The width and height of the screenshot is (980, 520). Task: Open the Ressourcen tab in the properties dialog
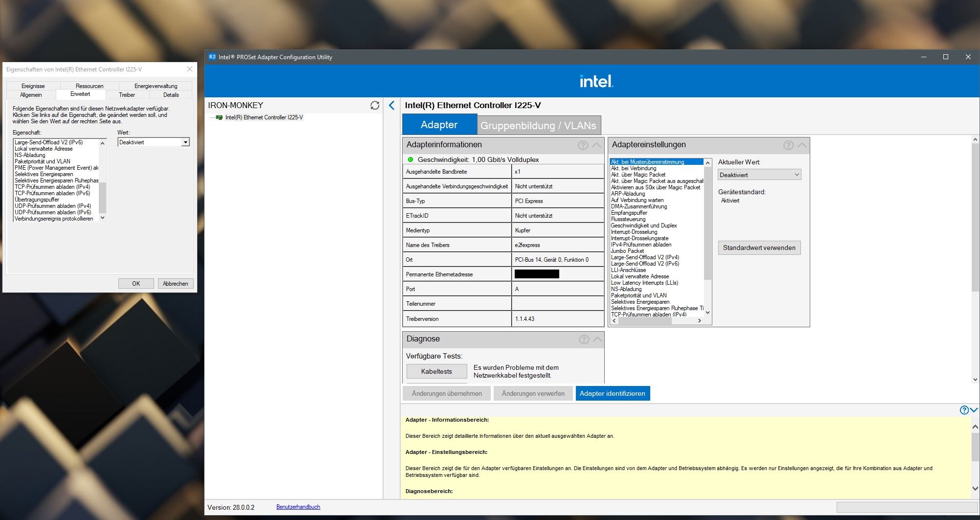click(x=90, y=86)
